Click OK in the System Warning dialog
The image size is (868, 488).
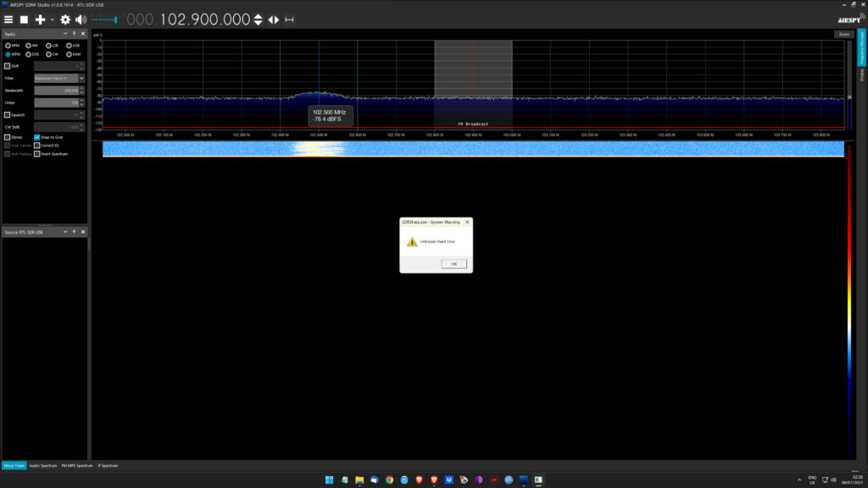pyautogui.click(x=454, y=264)
